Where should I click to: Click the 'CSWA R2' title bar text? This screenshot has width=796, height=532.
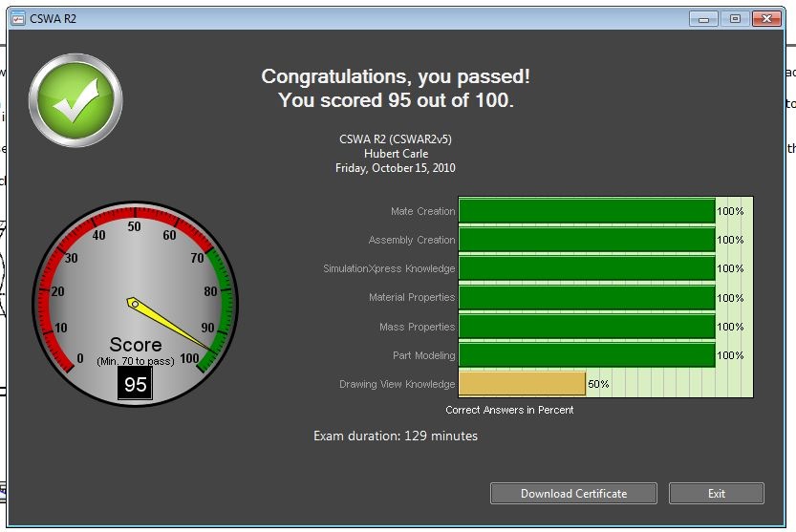pos(53,19)
